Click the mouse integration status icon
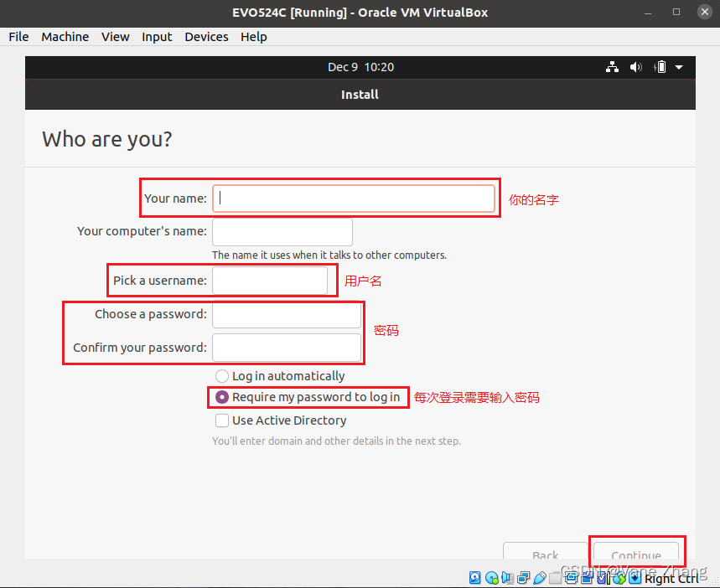 (619, 577)
